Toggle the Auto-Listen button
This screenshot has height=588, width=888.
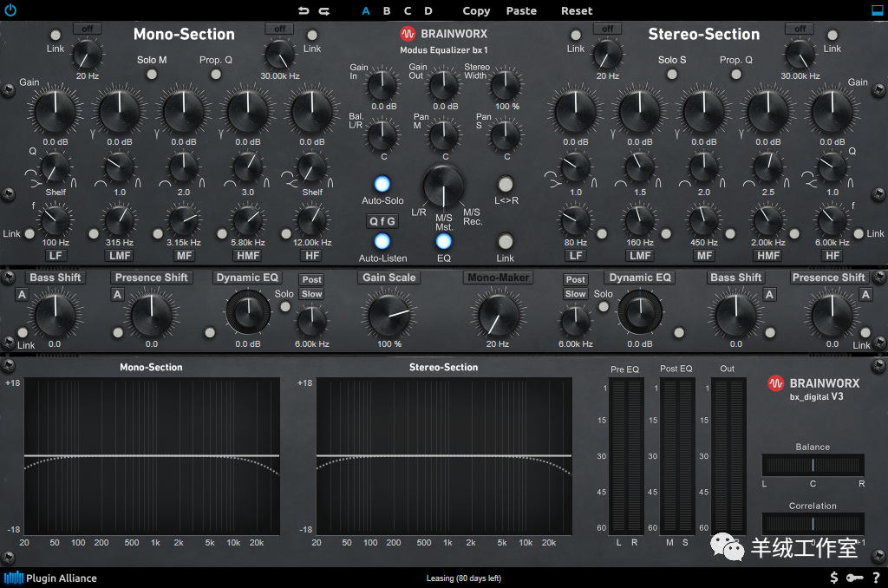(x=382, y=241)
